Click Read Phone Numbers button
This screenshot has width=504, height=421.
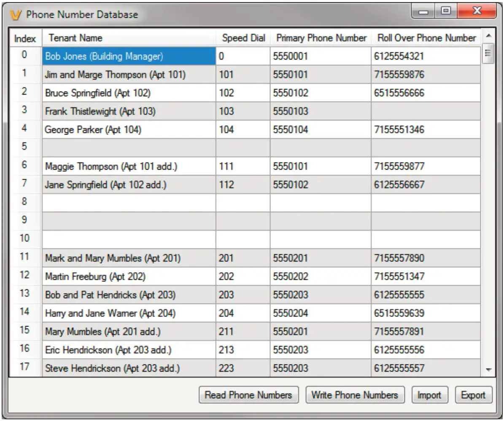tap(248, 395)
